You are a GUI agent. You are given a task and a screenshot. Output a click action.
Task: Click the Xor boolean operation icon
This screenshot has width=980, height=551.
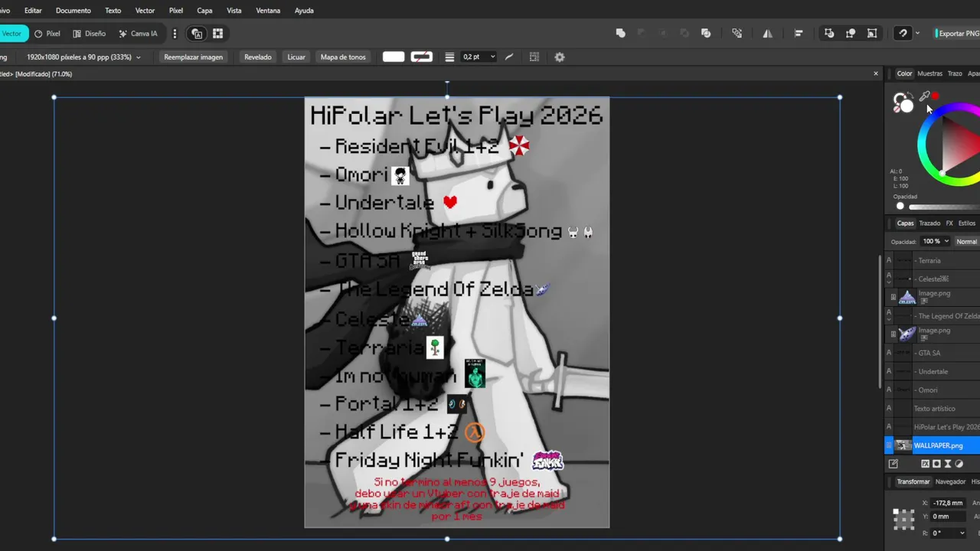tap(684, 34)
